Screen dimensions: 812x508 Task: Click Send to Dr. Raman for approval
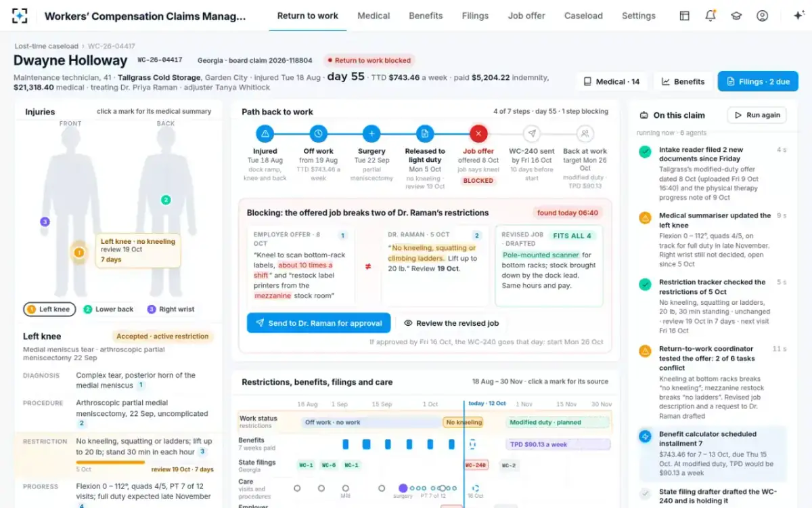click(319, 323)
